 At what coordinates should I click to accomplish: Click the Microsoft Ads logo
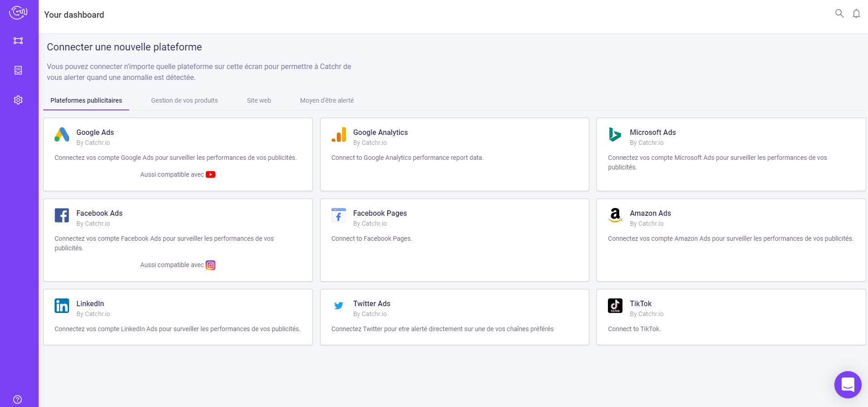[x=615, y=134]
